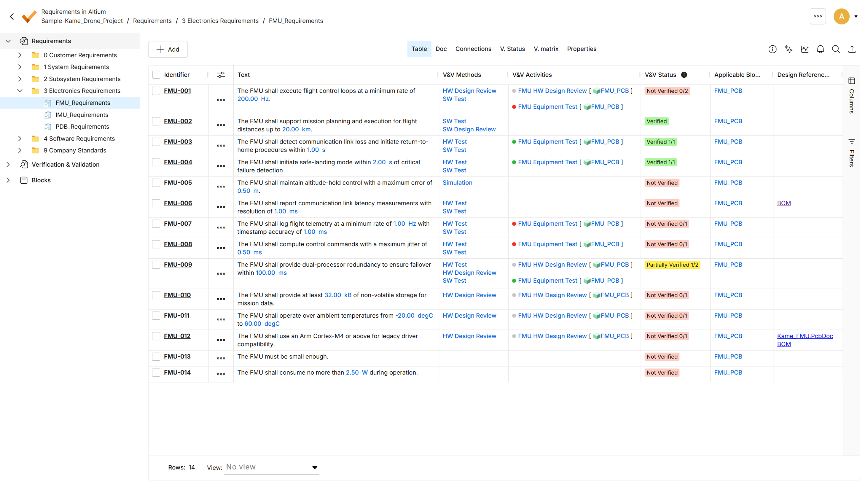Open row menu for FMU-009
Viewport: 868px width, 488px height.
point(221,274)
